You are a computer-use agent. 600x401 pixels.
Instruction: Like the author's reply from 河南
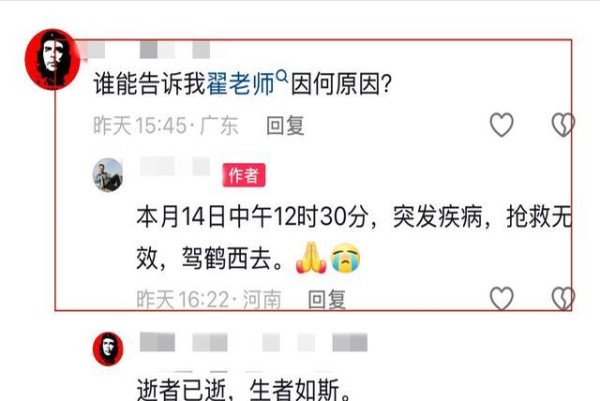pos(502,298)
